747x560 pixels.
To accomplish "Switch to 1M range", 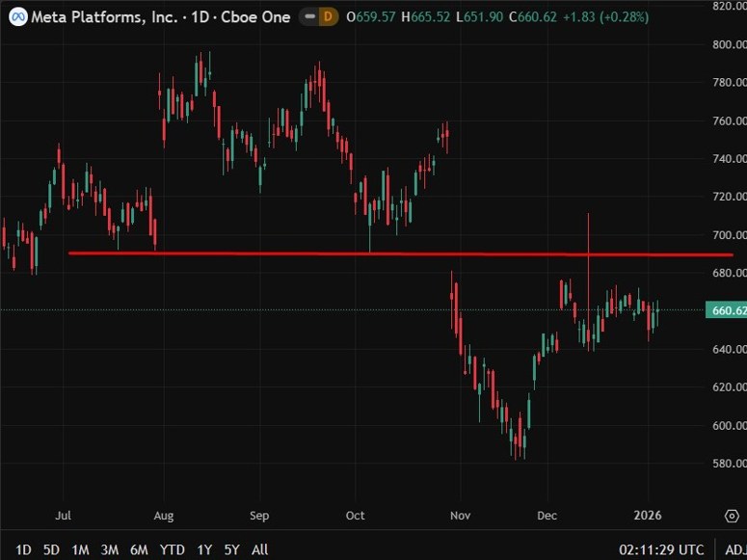I will [x=80, y=549].
